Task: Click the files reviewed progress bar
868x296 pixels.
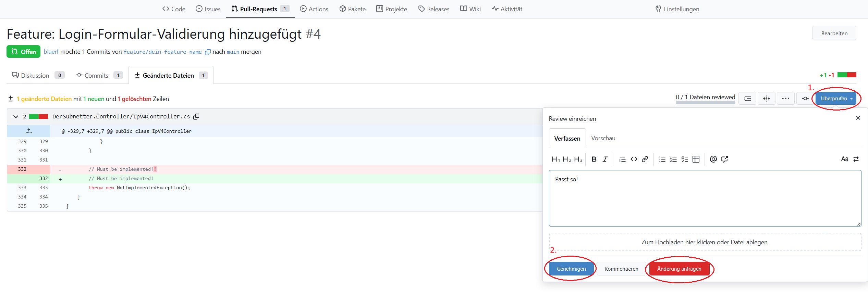Action: pos(705,102)
